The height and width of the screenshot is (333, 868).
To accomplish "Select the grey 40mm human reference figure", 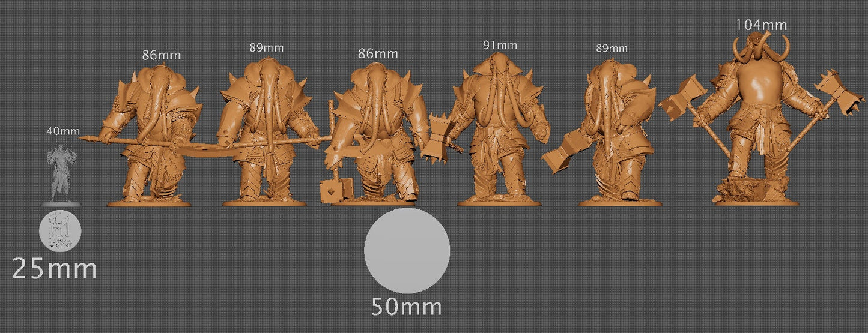I will (61, 174).
